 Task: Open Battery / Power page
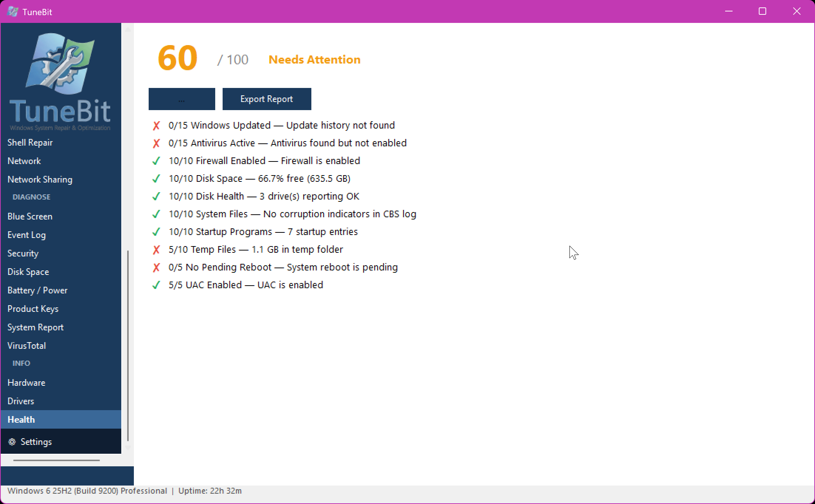61,290
